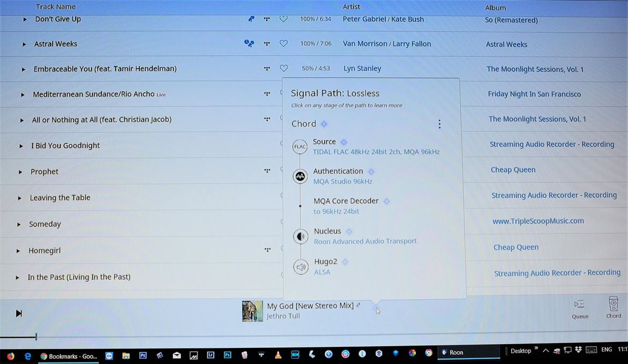Click the quality star next to Source

pyautogui.click(x=344, y=142)
